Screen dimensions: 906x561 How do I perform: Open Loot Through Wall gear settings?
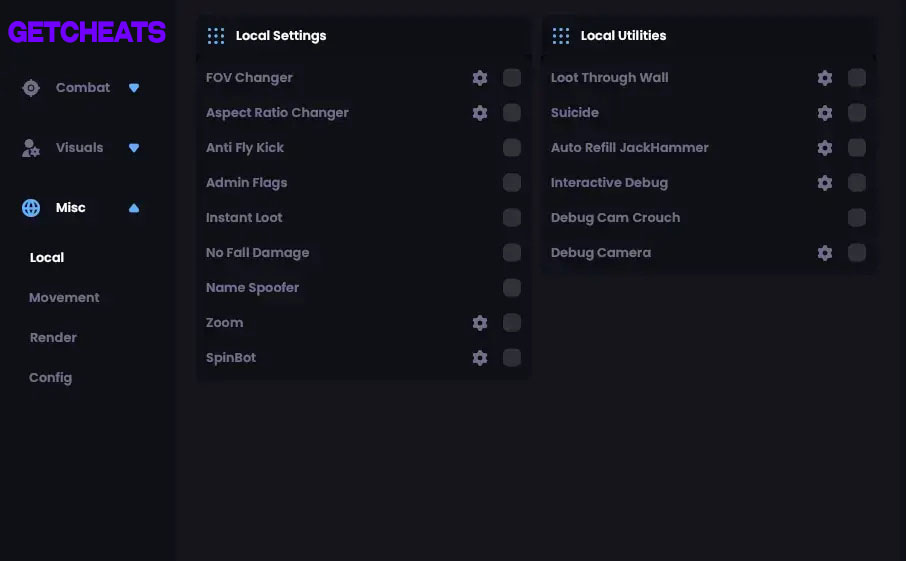click(825, 78)
